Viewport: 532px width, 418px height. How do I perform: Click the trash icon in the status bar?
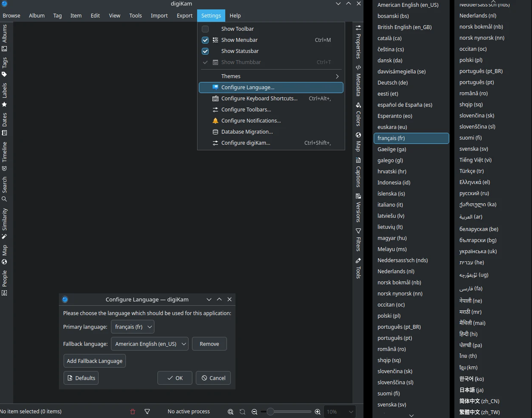(x=132, y=411)
